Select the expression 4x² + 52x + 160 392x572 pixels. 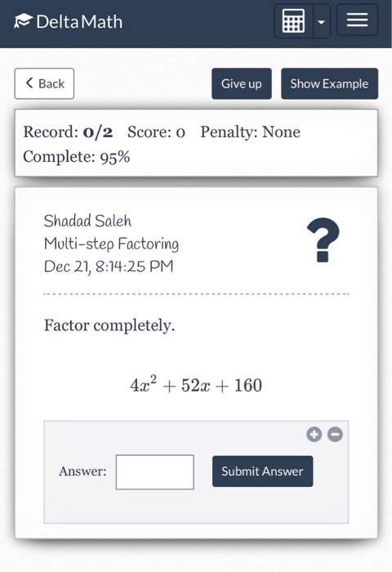click(x=196, y=385)
